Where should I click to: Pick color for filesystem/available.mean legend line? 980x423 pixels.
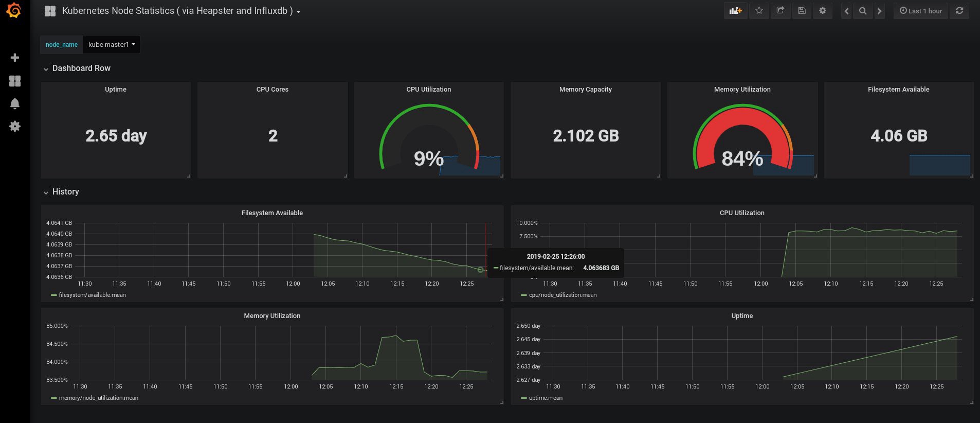(x=53, y=295)
